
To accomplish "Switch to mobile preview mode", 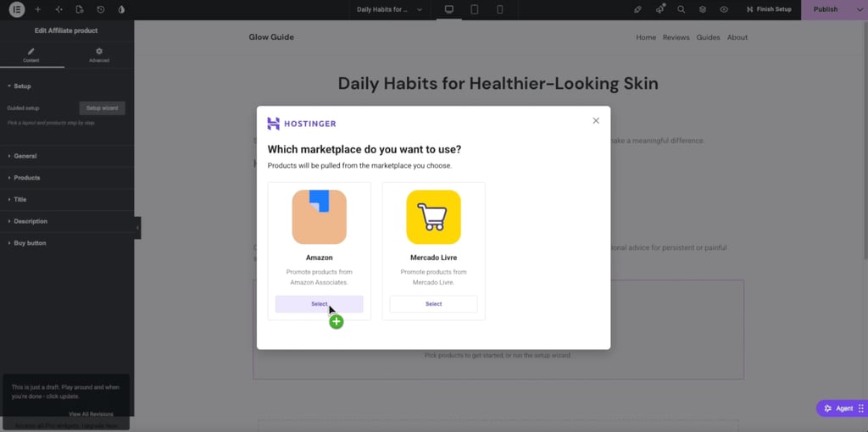I will (500, 9).
